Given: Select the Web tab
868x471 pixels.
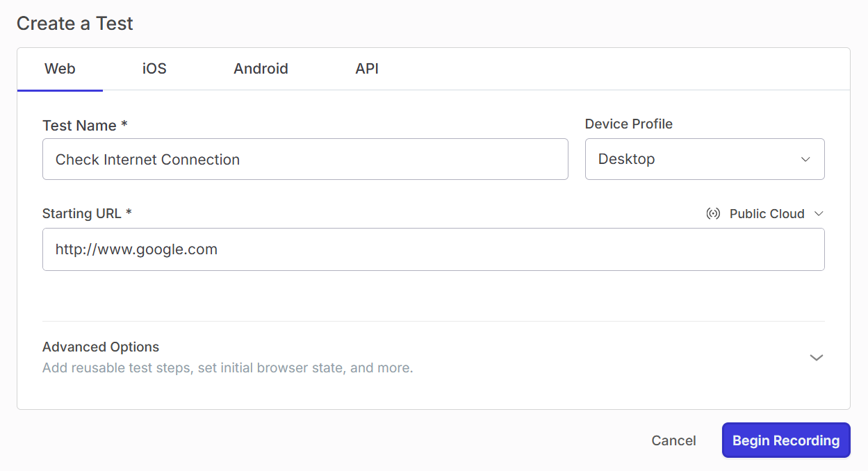Looking at the screenshot, I should click(x=60, y=68).
